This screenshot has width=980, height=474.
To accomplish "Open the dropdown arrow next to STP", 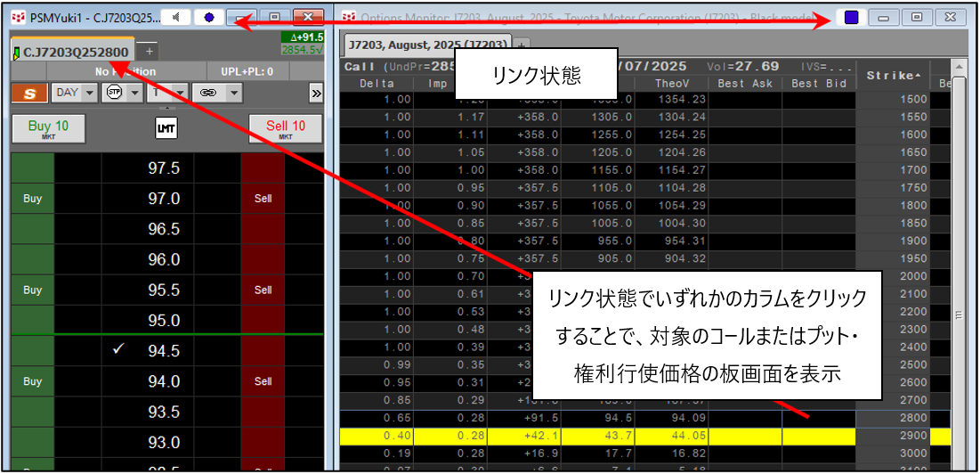I will click(134, 93).
